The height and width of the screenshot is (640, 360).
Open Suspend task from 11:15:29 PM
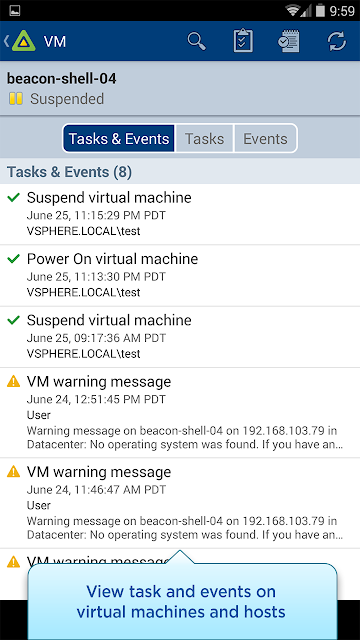click(180, 214)
